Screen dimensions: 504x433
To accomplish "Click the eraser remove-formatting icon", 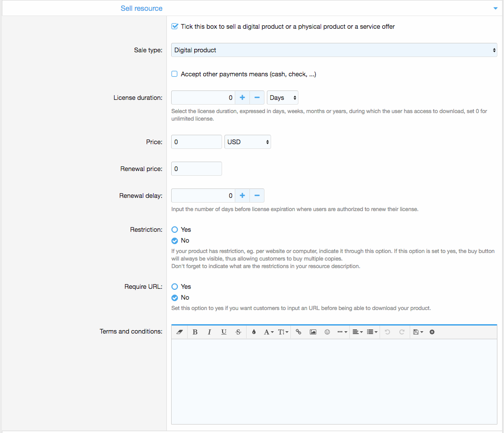I will [179, 332].
